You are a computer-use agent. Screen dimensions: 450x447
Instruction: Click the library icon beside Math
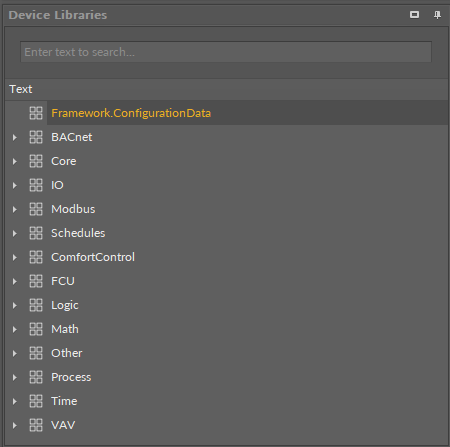pyautogui.click(x=36, y=329)
